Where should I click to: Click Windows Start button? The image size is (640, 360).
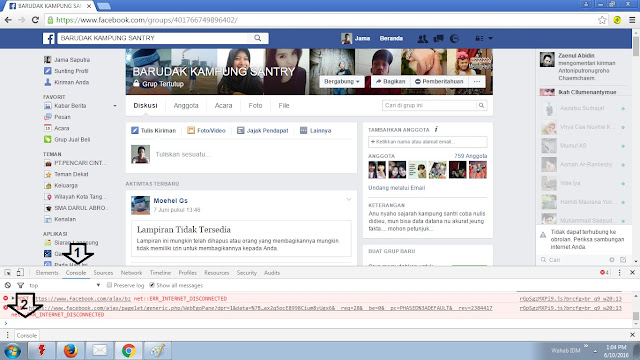point(12,351)
